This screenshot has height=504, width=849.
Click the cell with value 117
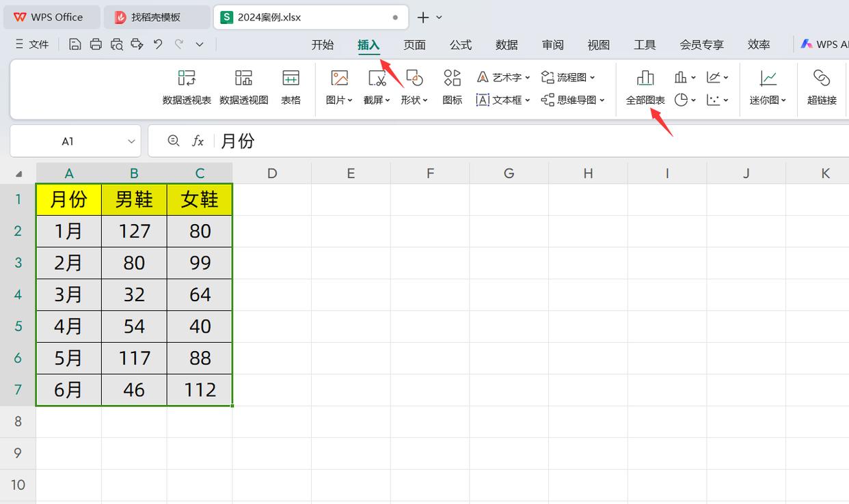coord(134,359)
